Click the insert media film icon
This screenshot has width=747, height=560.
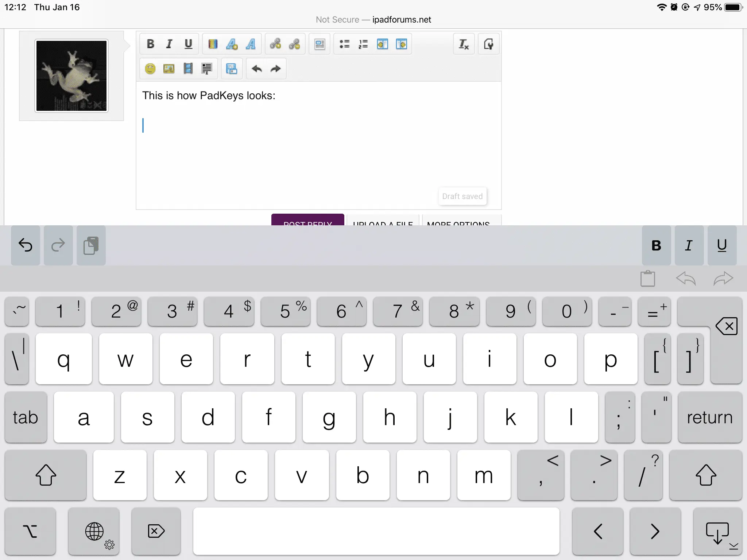[188, 69]
